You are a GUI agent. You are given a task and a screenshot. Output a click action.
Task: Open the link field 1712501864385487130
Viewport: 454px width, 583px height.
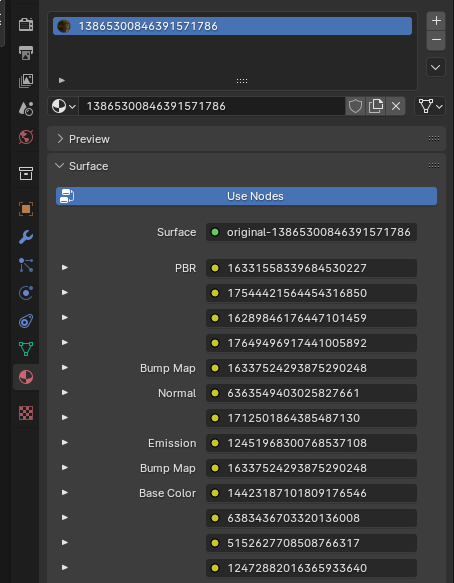pos(311,418)
